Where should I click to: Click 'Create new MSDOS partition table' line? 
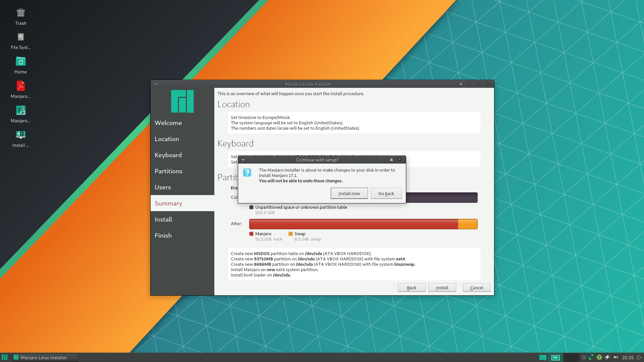[x=301, y=254]
